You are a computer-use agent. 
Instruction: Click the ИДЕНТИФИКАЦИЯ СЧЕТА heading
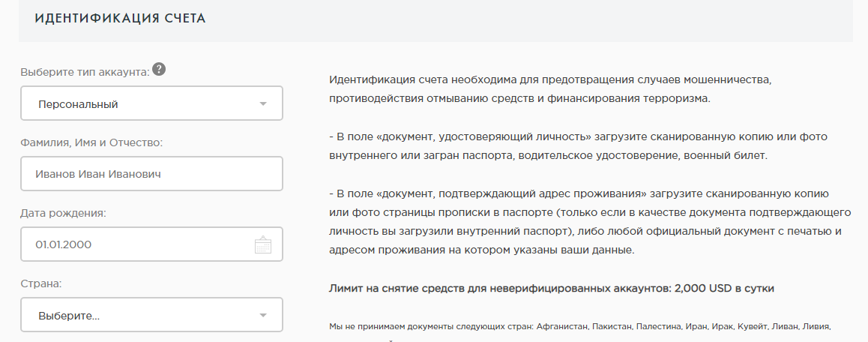click(120, 19)
